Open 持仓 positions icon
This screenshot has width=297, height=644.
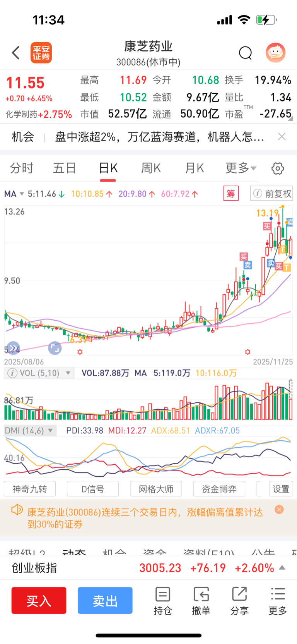coord(163,601)
